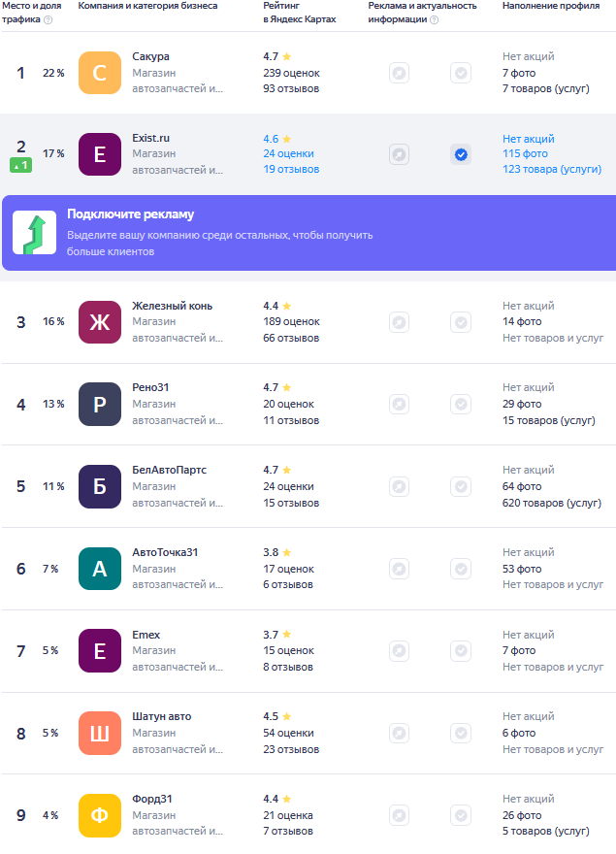Click the grey verification checkmark in БелАвтоПартс row

(461, 486)
